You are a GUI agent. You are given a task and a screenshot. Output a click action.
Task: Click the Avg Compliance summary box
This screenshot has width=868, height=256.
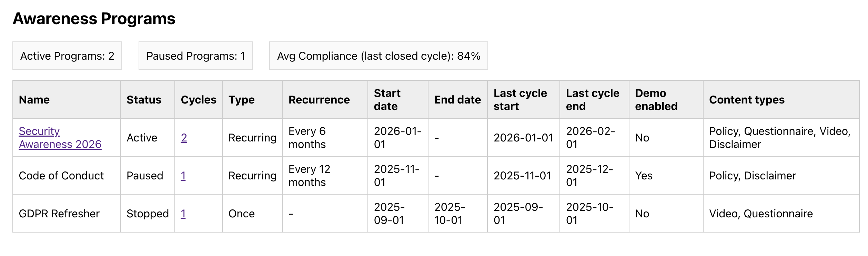tap(379, 56)
